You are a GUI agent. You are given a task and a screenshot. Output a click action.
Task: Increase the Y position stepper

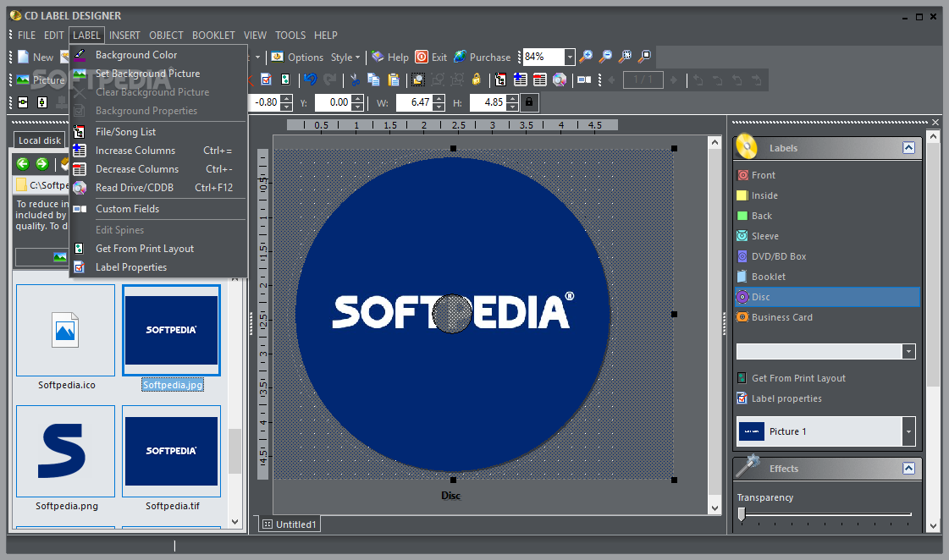[x=358, y=99]
